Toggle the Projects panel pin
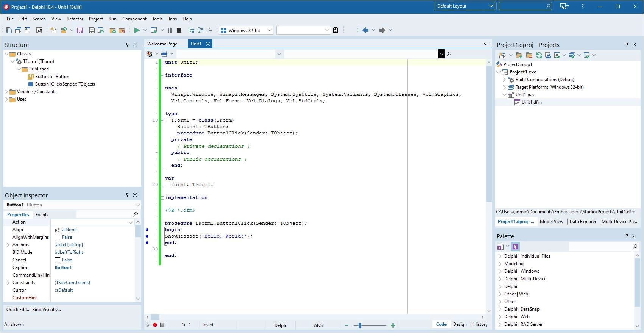The height and width of the screenshot is (333, 644). [x=627, y=45]
